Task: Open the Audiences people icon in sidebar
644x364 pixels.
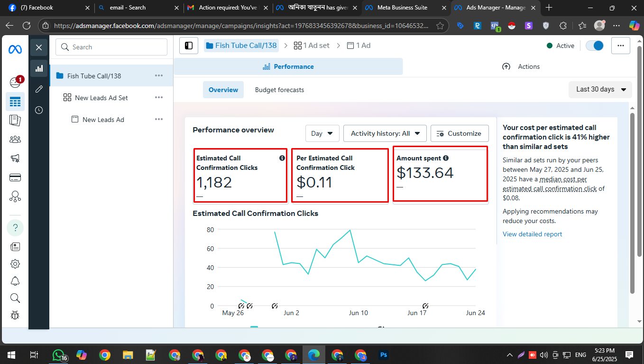Action: coord(15,139)
